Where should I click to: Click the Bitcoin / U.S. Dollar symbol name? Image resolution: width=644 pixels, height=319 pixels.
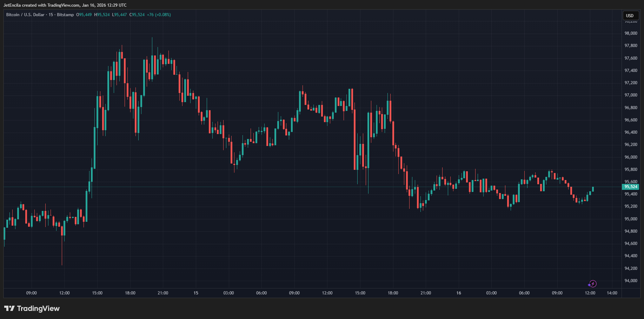click(25, 15)
